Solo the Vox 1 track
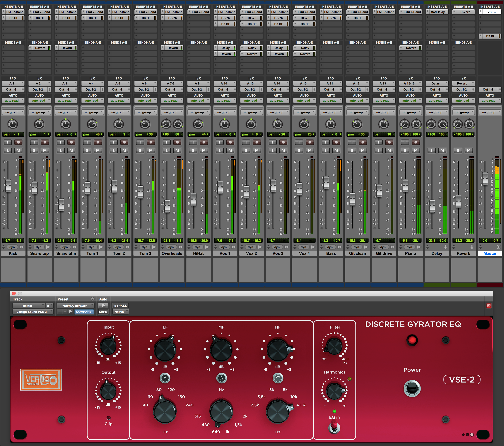This screenshot has height=446, width=504. pos(219,151)
